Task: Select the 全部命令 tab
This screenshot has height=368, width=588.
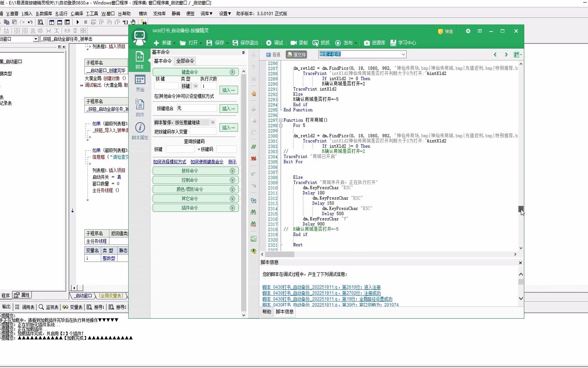Action: pyautogui.click(x=185, y=61)
